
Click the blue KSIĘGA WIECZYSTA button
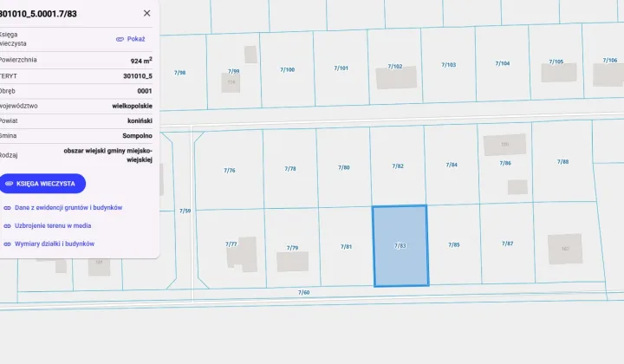42,184
